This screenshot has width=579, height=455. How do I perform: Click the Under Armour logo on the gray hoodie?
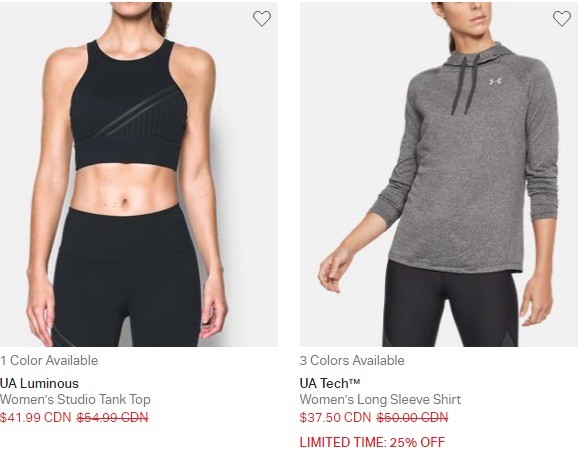point(495,81)
